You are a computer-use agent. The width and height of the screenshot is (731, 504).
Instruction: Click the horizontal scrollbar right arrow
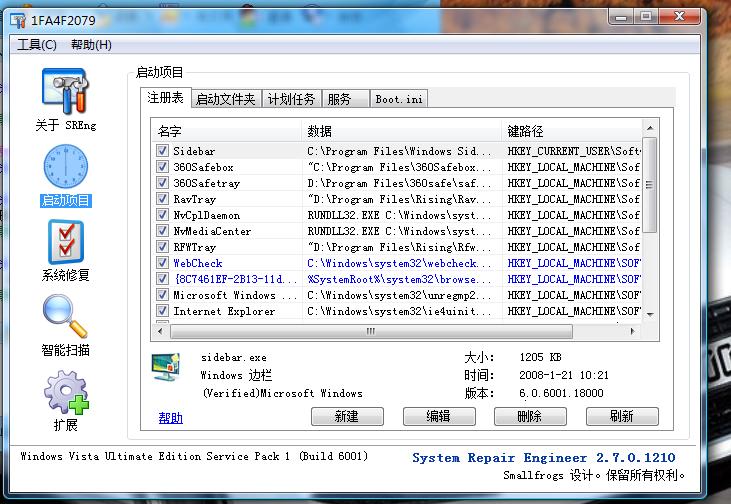coord(633,331)
